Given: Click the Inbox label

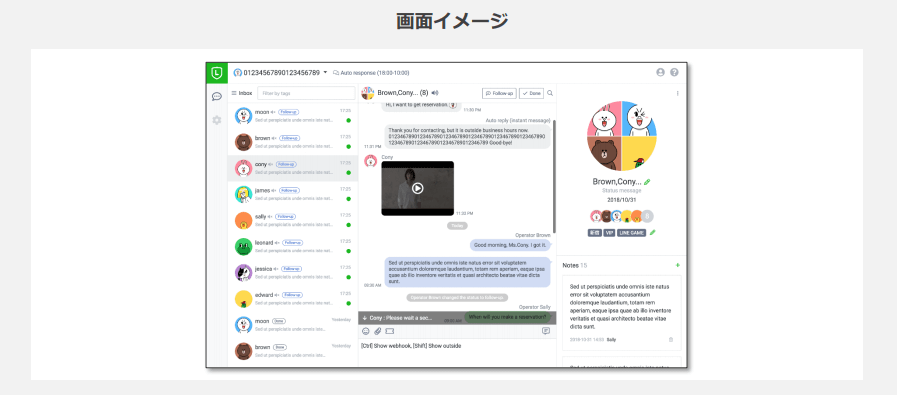Looking at the screenshot, I should pos(245,93).
